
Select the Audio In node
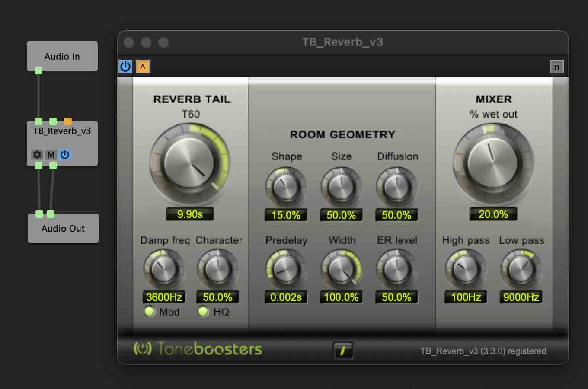click(x=62, y=56)
